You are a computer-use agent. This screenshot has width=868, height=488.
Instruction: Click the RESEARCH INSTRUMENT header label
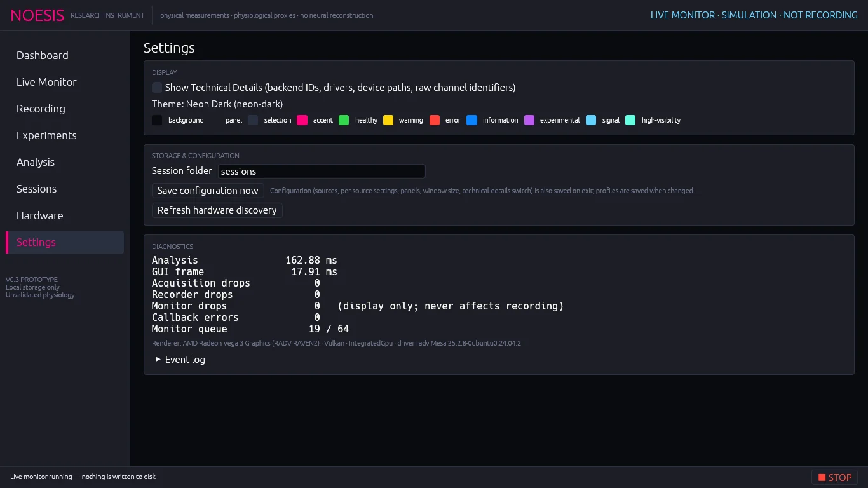(x=107, y=15)
